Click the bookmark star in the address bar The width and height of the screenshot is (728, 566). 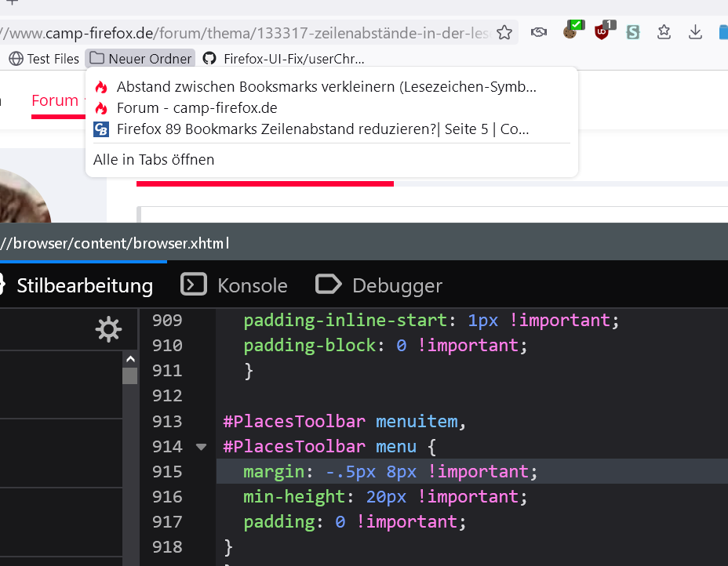[x=504, y=33]
